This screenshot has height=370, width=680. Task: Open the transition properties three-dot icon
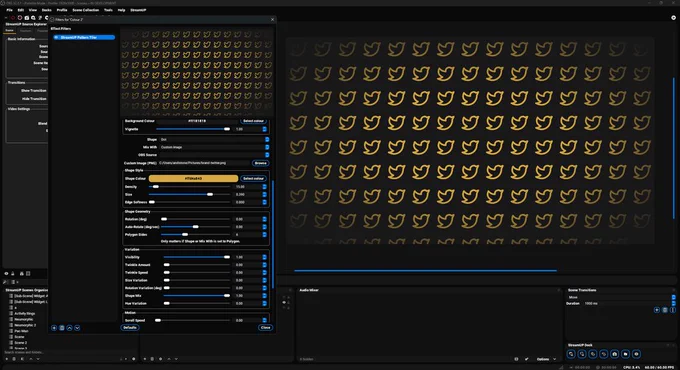pos(673,310)
